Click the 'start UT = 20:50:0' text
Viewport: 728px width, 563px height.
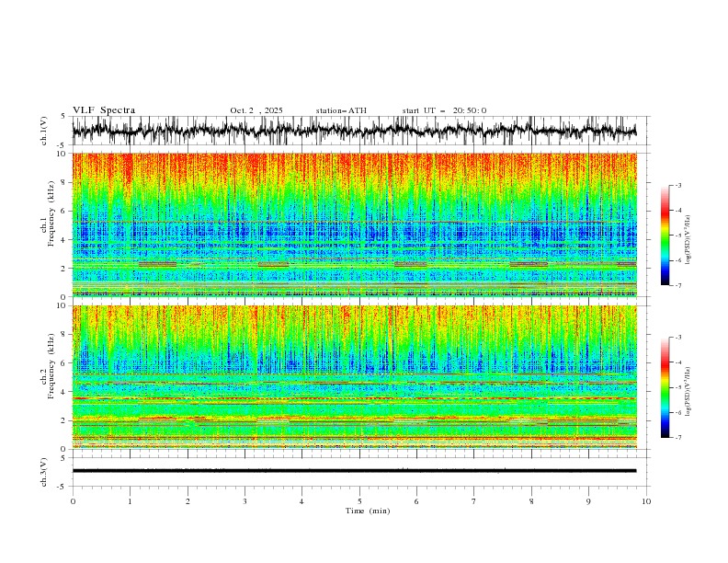[x=444, y=110]
